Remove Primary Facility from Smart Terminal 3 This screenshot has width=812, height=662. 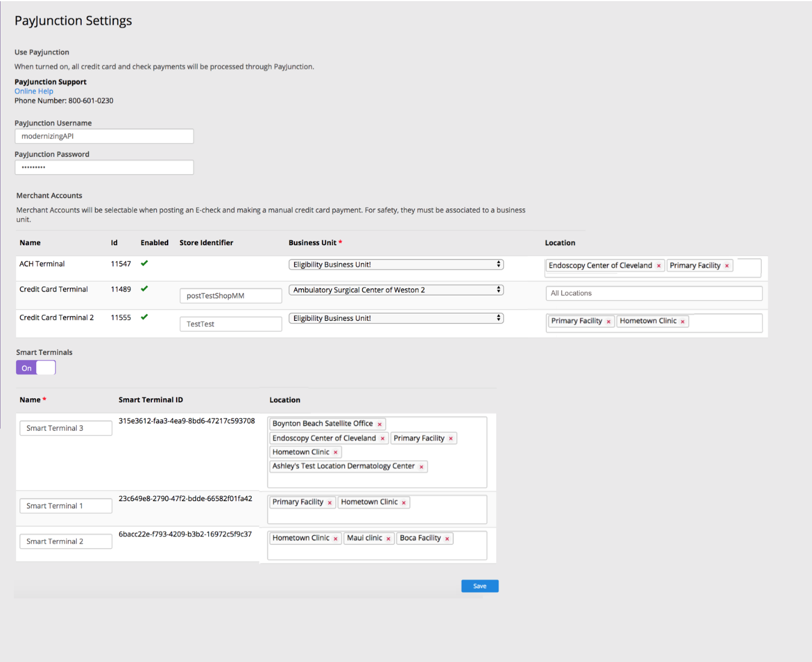pyautogui.click(x=450, y=439)
